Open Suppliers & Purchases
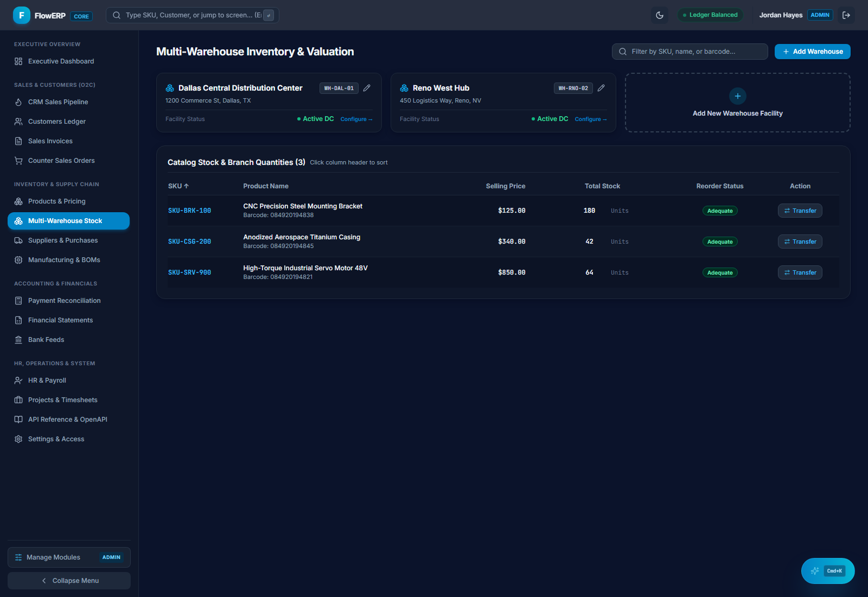The height and width of the screenshot is (597, 868). point(69,240)
